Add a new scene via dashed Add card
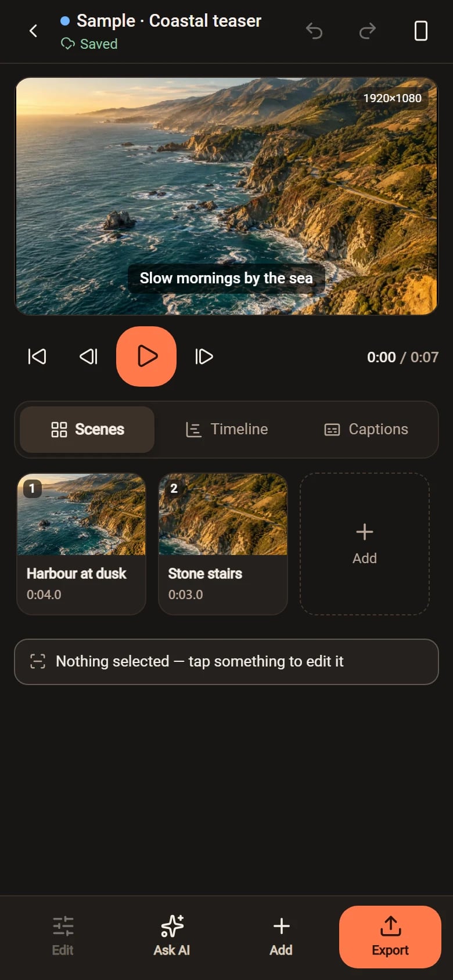The width and height of the screenshot is (453, 980). (365, 544)
